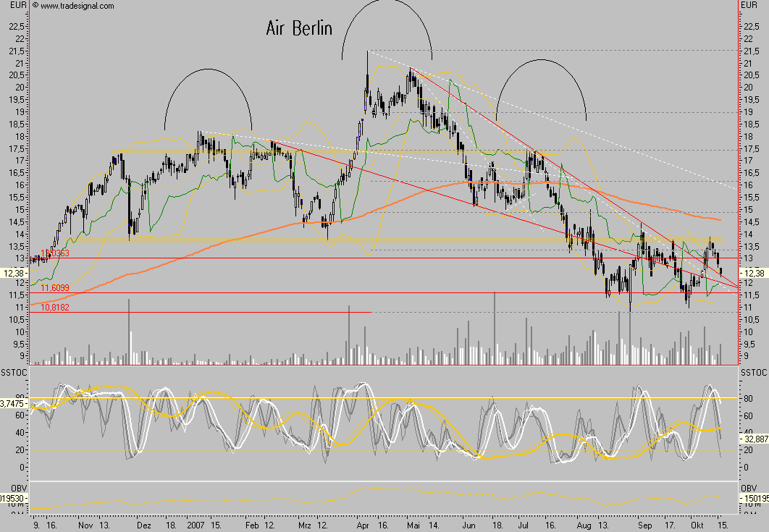Click the Apr label on date axis
Screen dimensions: 769x532
click(x=364, y=524)
